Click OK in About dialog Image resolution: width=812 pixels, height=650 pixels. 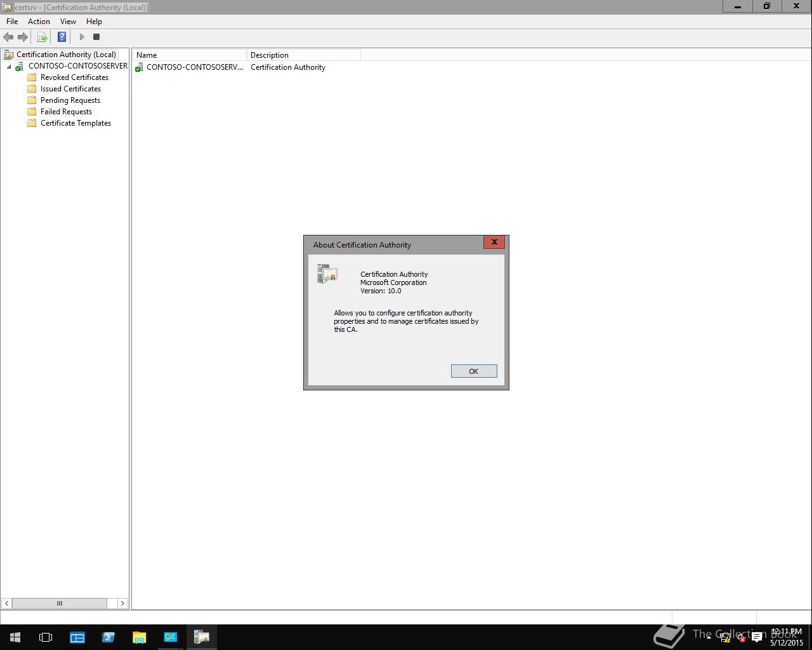pos(474,371)
